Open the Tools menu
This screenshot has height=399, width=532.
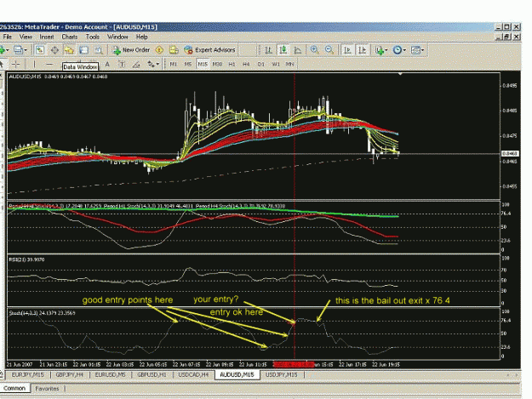point(92,37)
